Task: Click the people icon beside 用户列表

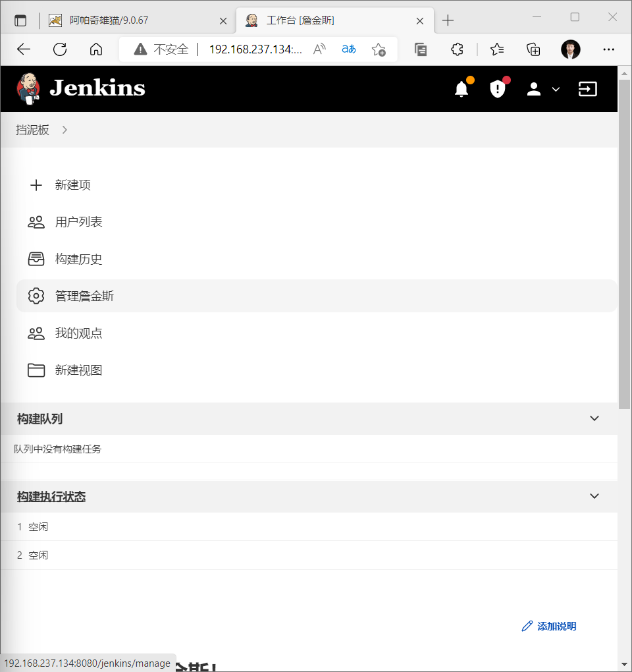Action: (36, 222)
